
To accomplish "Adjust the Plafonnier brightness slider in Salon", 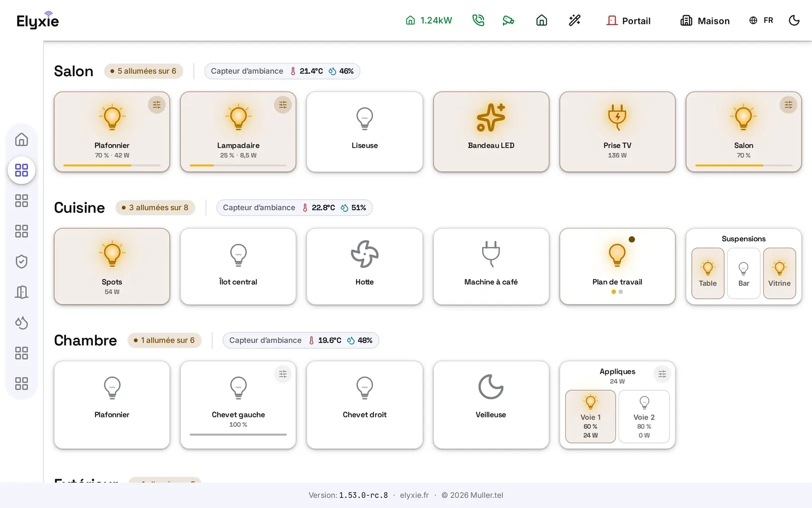I will point(112,165).
